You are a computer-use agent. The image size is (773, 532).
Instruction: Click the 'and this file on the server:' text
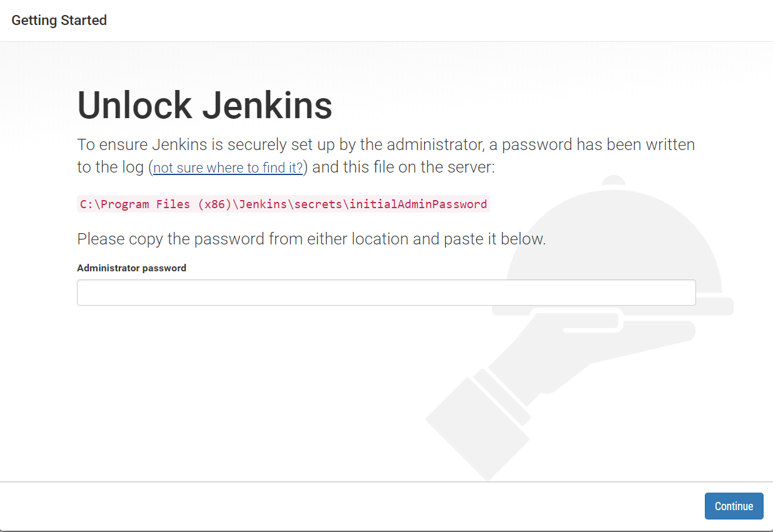[x=403, y=168]
